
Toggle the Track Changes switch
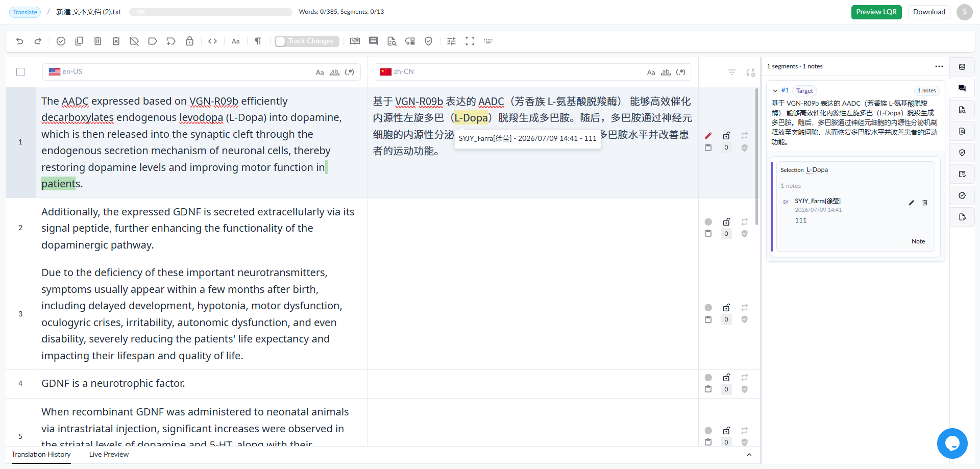click(307, 41)
